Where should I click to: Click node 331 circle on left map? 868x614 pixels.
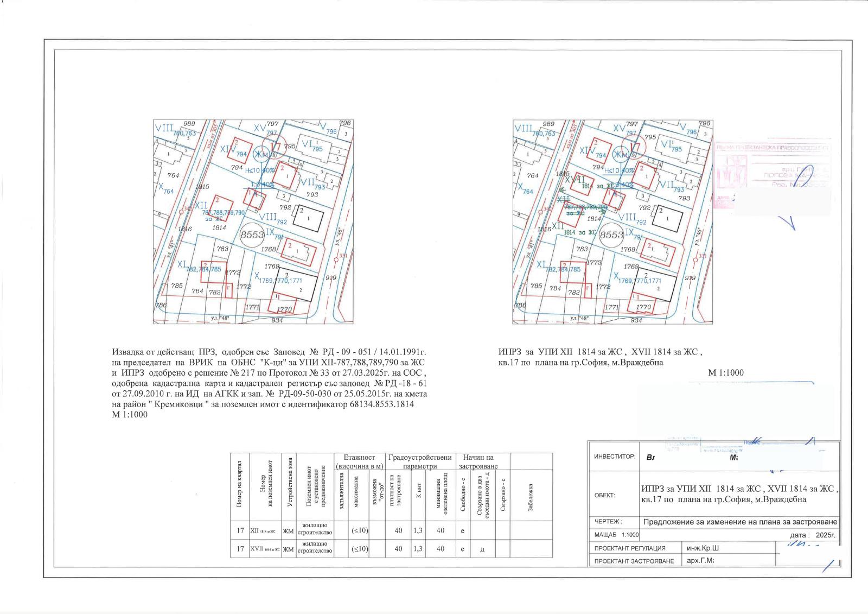pyautogui.click(x=336, y=259)
